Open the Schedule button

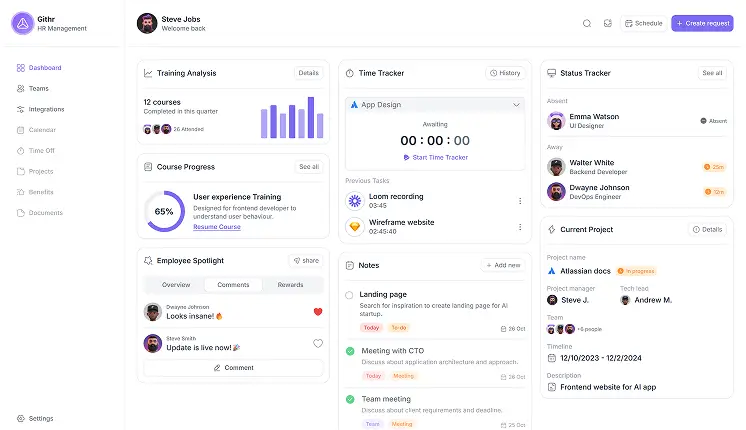(x=643, y=23)
